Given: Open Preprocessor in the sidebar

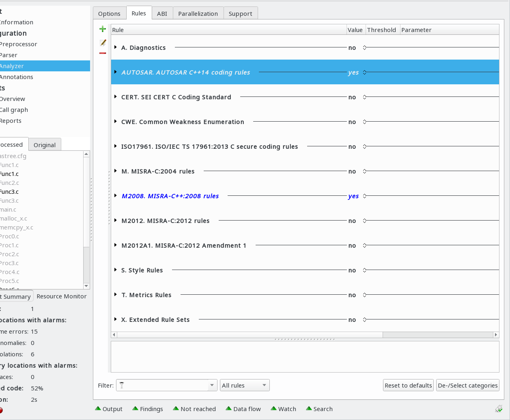Looking at the screenshot, I should click(x=19, y=44).
